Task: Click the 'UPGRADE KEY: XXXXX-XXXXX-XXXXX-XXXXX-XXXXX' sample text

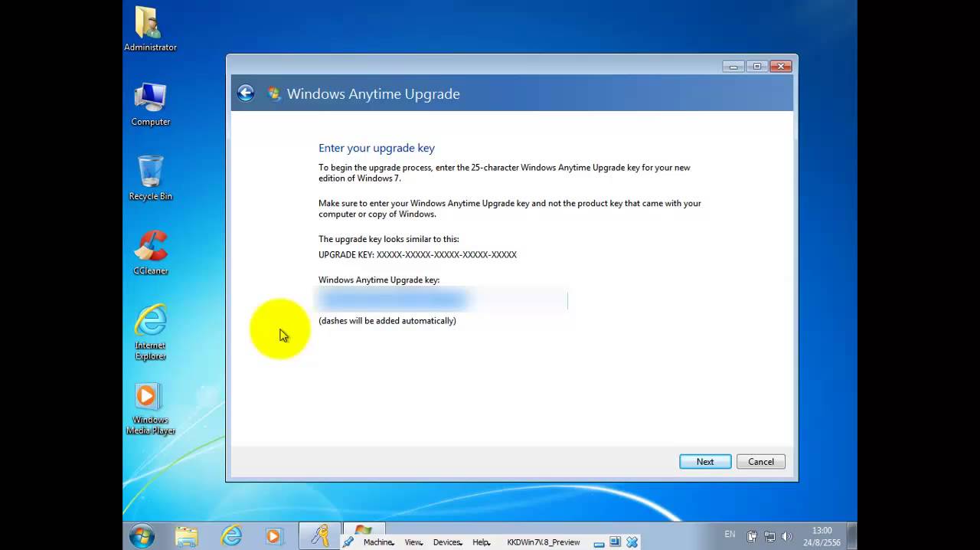Action: [417, 254]
